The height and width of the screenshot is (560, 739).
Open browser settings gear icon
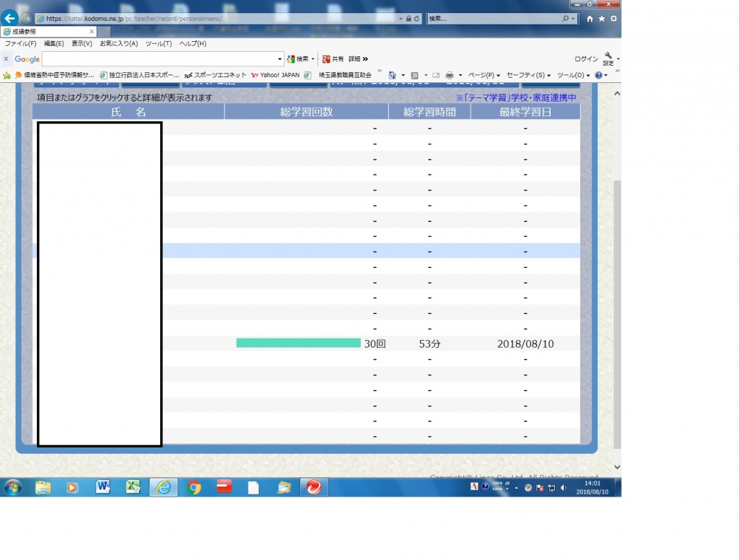613,19
